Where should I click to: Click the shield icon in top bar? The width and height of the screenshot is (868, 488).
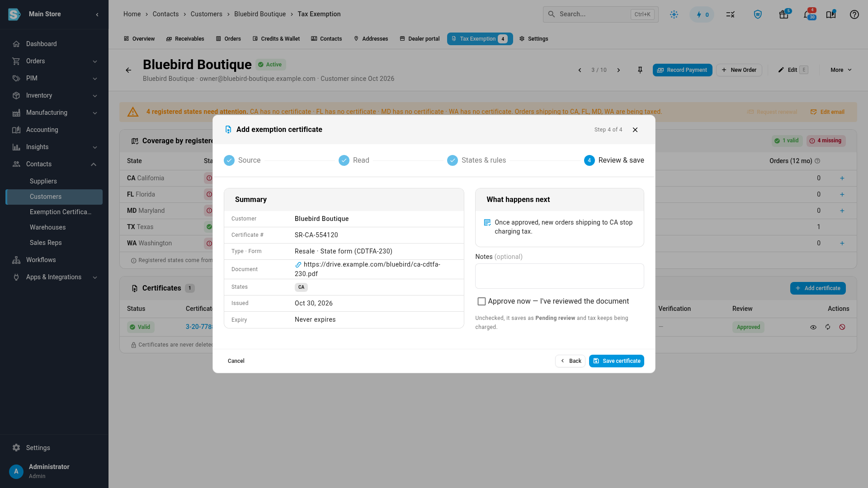758,14
